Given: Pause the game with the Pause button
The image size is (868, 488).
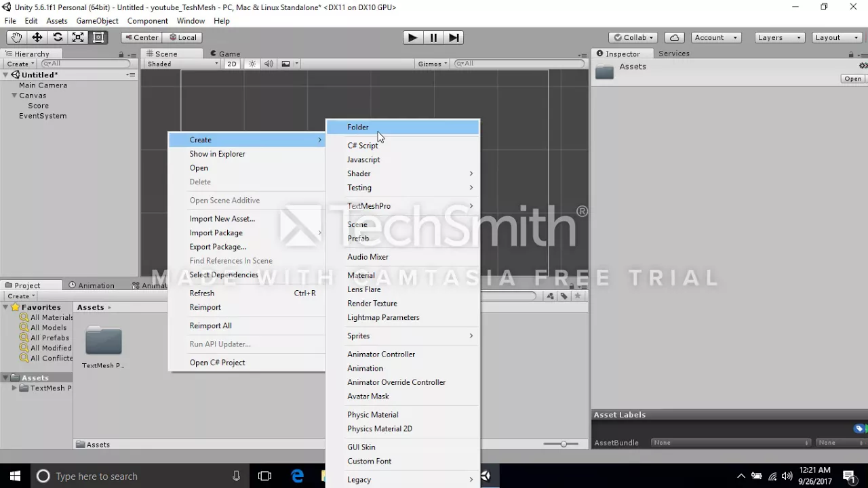Looking at the screenshot, I should click(433, 37).
